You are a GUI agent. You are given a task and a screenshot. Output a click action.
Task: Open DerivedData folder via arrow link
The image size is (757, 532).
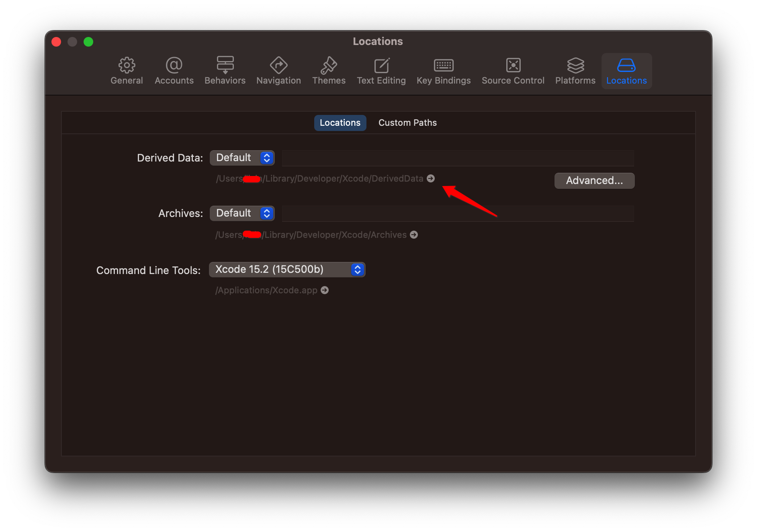430,178
